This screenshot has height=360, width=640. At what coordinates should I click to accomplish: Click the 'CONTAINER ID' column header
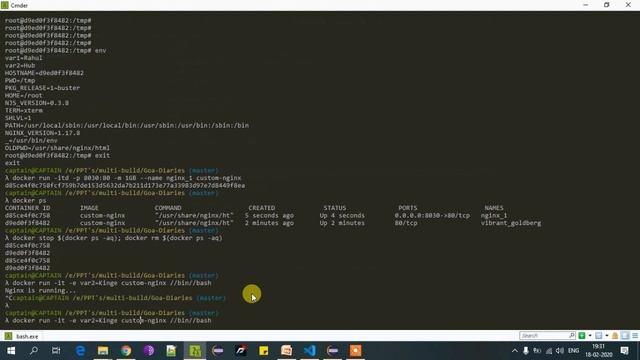[x=27, y=208]
